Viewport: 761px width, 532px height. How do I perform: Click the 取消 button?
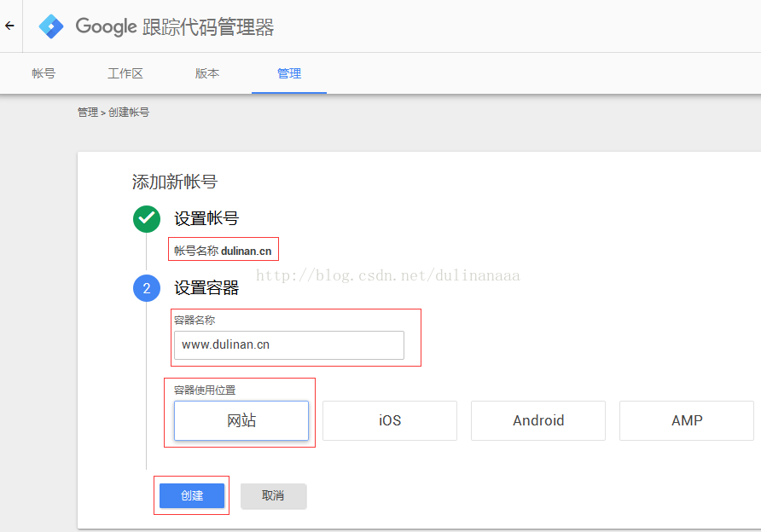273,495
